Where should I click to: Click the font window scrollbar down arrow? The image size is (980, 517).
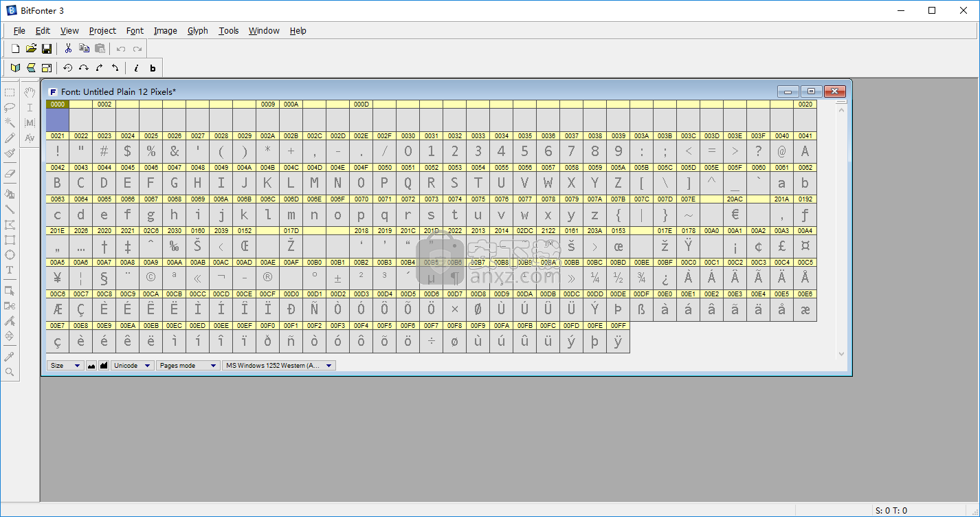tap(842, 355)
